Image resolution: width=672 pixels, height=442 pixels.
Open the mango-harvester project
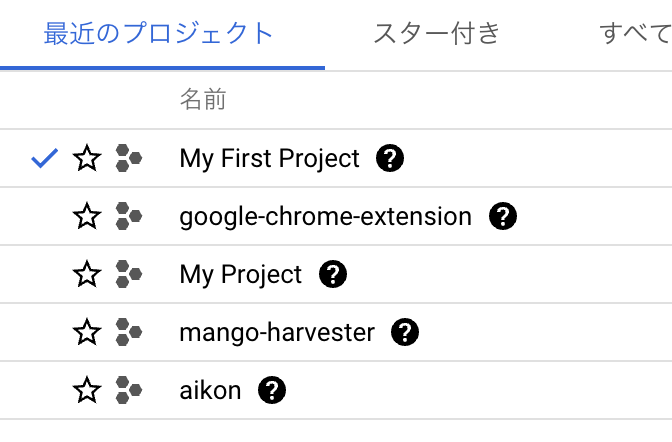click(277, 333)
